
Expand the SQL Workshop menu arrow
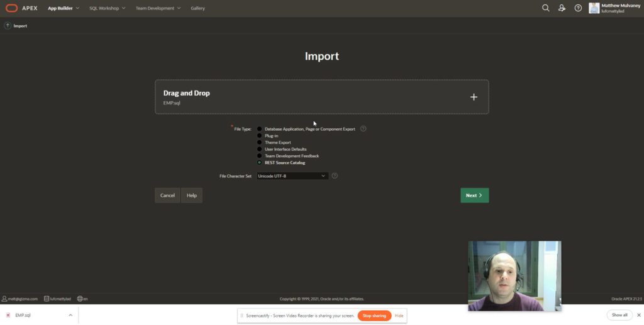124,8
